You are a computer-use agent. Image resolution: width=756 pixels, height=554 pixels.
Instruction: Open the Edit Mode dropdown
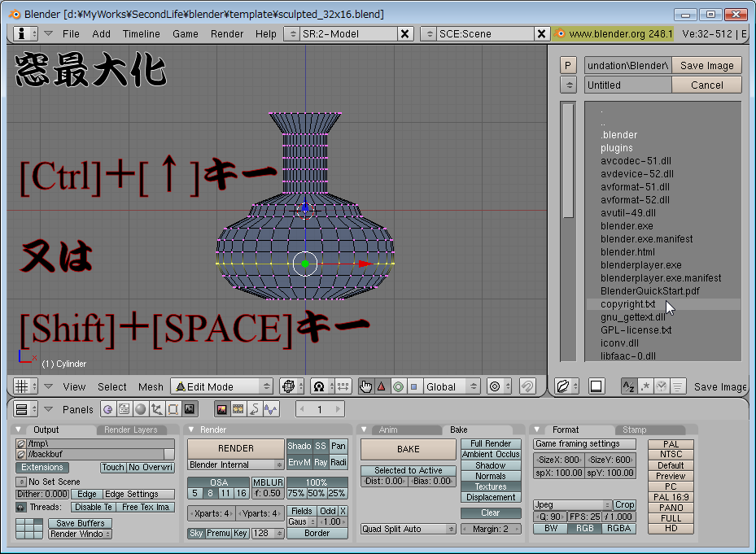click(222, 386)
